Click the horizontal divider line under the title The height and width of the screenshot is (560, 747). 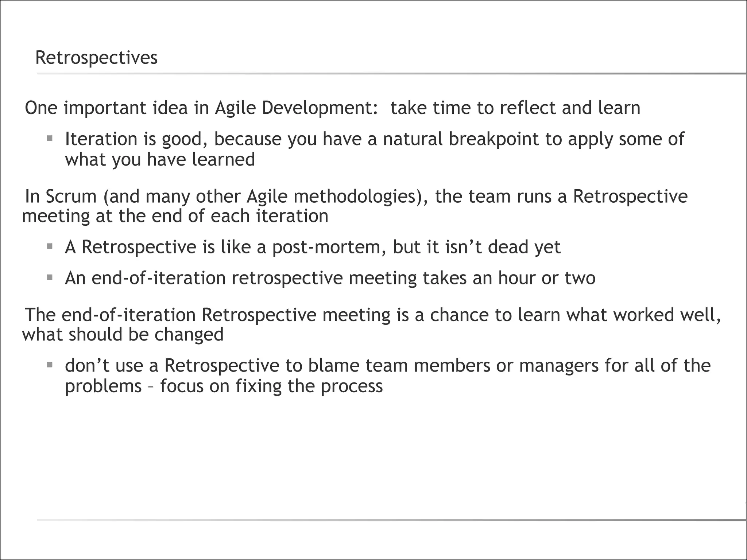click(x=391, y=74)
